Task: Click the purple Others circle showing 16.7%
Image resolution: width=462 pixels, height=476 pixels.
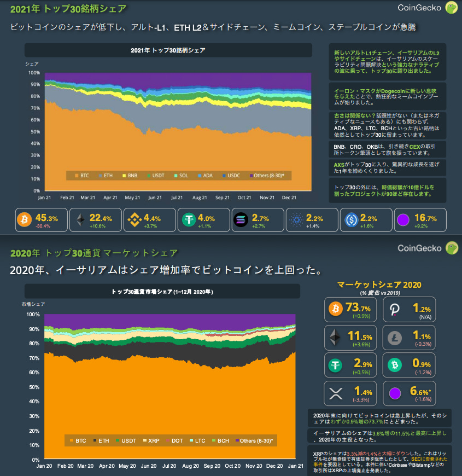Action: 403,220
